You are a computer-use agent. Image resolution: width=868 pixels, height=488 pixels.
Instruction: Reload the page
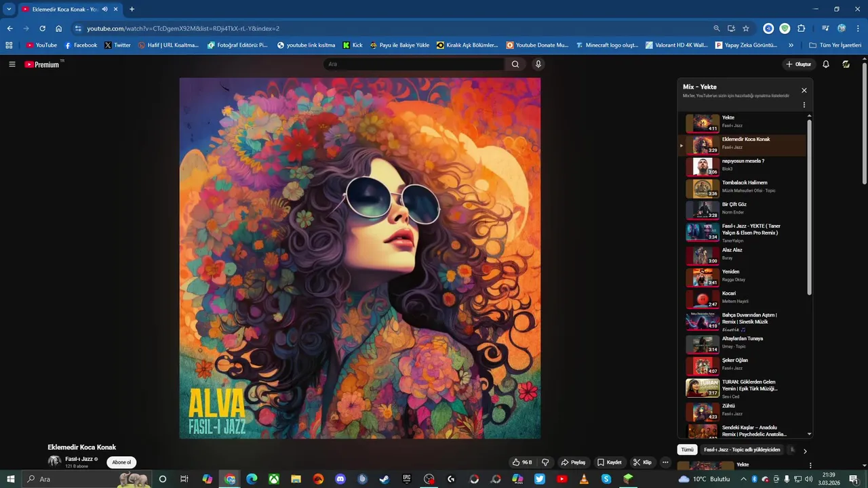point(42,28)
